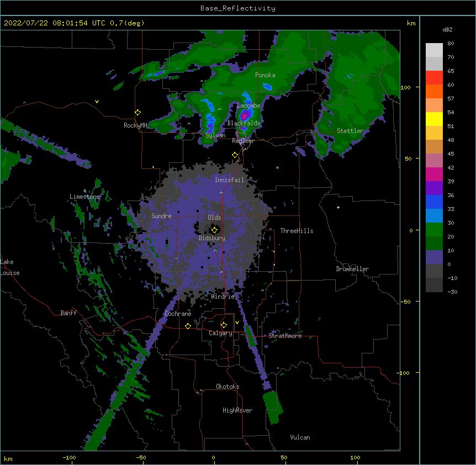This screenshot has height=465, width=476.
Task: Click the yellow diamond marker above Calgary label
Action: tap(224, 325)
